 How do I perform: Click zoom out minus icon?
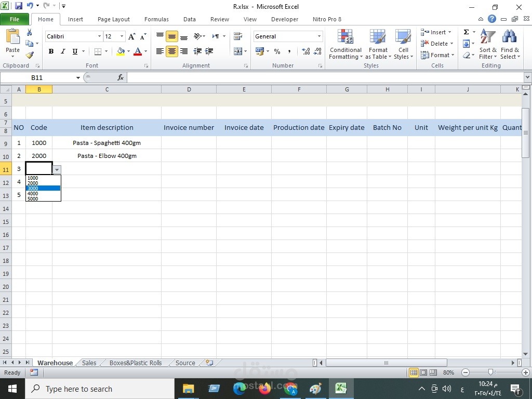(x=465, y=373)
